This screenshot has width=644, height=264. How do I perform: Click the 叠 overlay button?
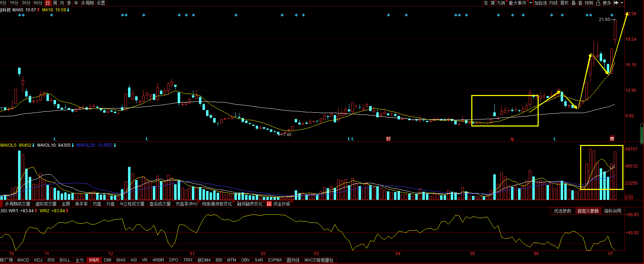573,3
